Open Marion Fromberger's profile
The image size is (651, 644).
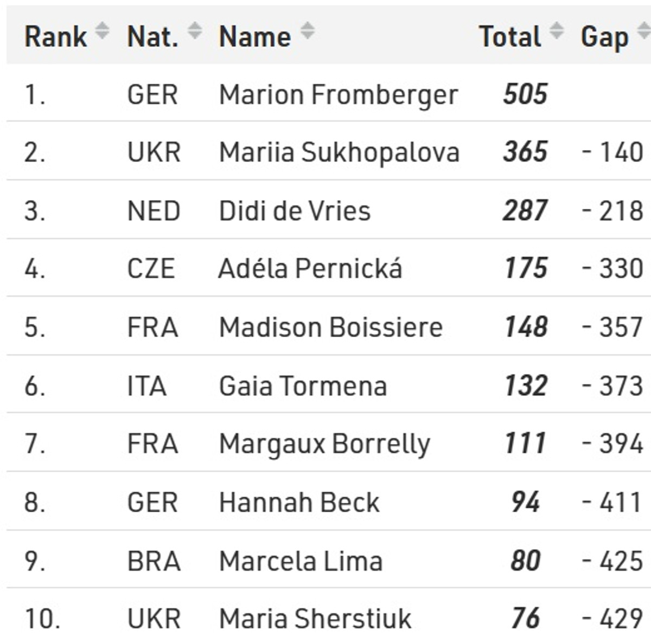(x=339, y=94)
